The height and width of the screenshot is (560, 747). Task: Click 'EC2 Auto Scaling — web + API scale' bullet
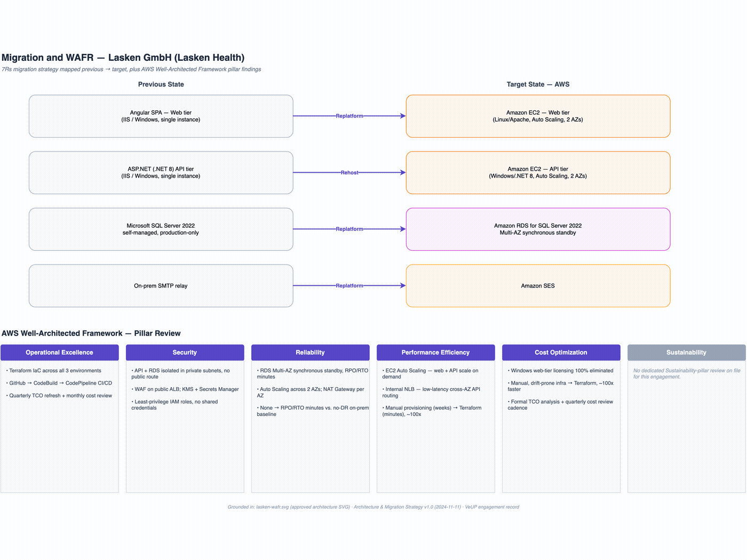tap(431, 374)
